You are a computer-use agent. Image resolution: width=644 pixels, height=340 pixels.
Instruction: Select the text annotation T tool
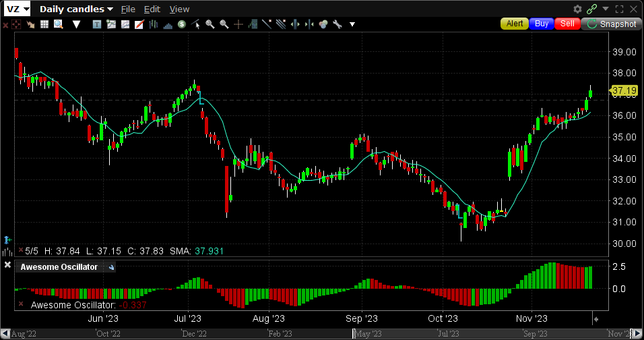click(97, 24)
